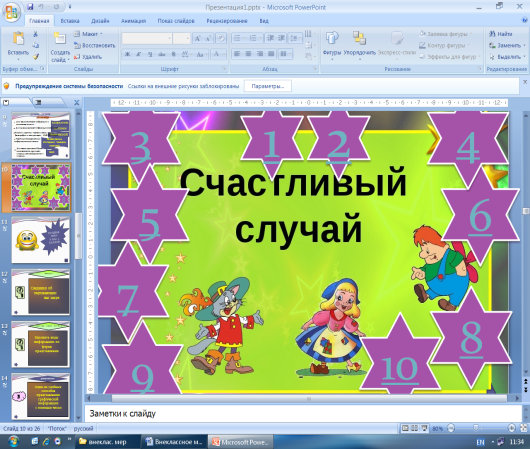The image size is (530, 449).
Task: Toggle underline Ч formatting
Action: [x=150, y=54]
